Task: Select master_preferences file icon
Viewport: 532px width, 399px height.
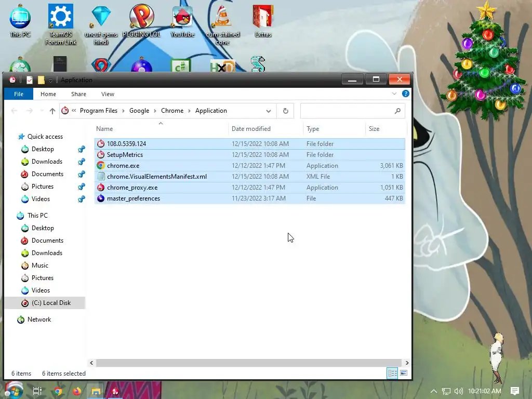Action: click(x=101, y=198)
